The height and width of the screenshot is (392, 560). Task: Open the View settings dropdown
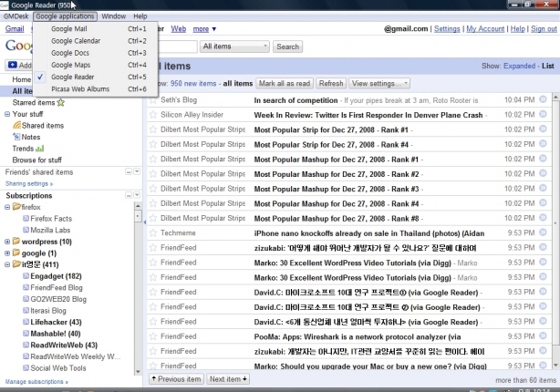point(379,84)
